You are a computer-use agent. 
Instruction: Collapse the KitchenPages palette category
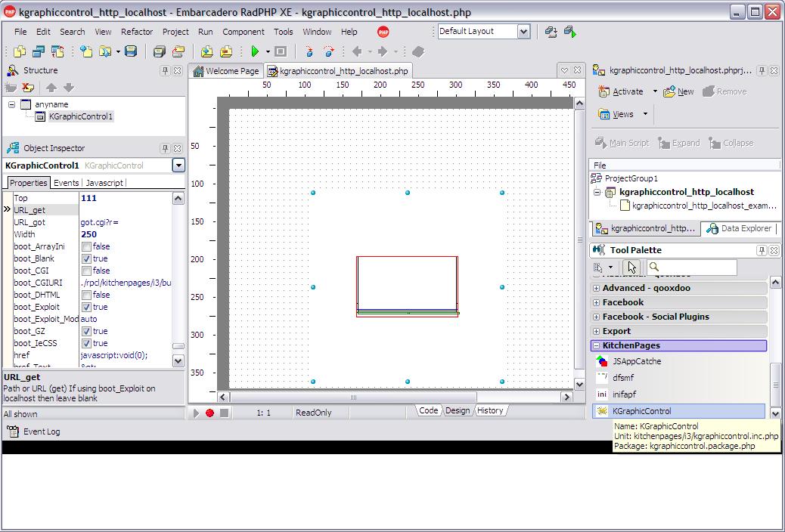596,346
